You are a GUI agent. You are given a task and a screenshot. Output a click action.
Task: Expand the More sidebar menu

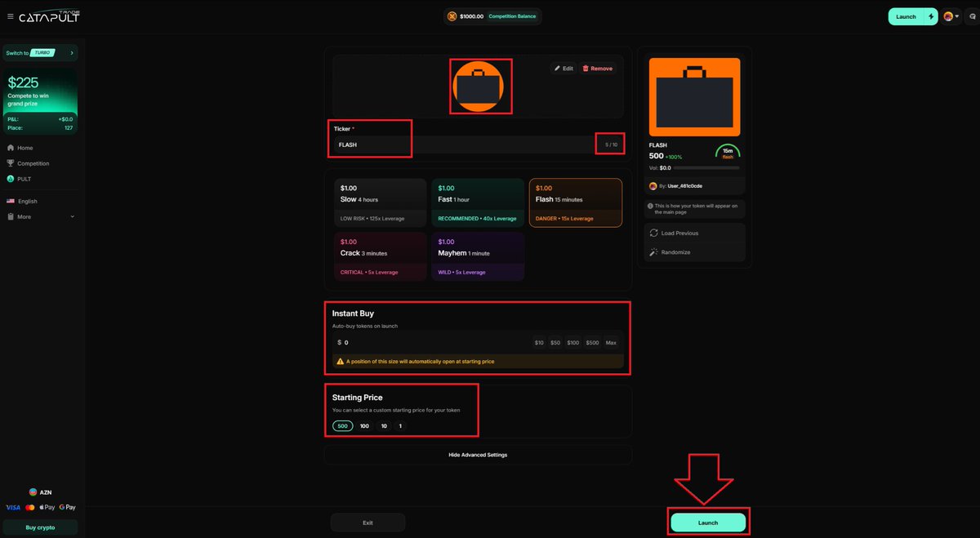coord(40,216)
